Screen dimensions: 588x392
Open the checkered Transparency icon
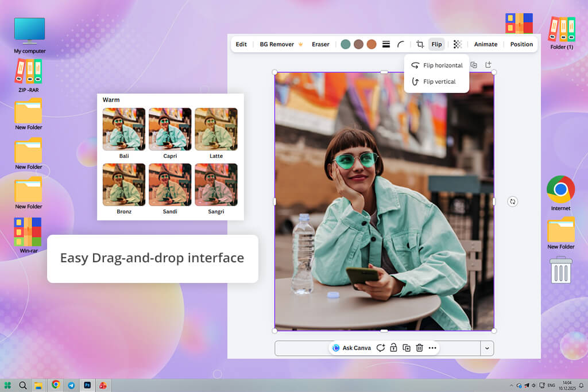coord(457,44)
